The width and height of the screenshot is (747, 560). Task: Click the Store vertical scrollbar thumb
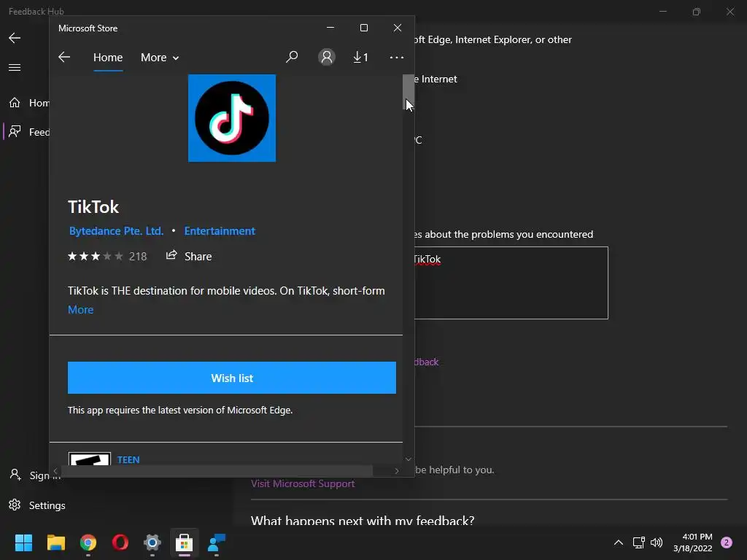click(x=409, y=92)
